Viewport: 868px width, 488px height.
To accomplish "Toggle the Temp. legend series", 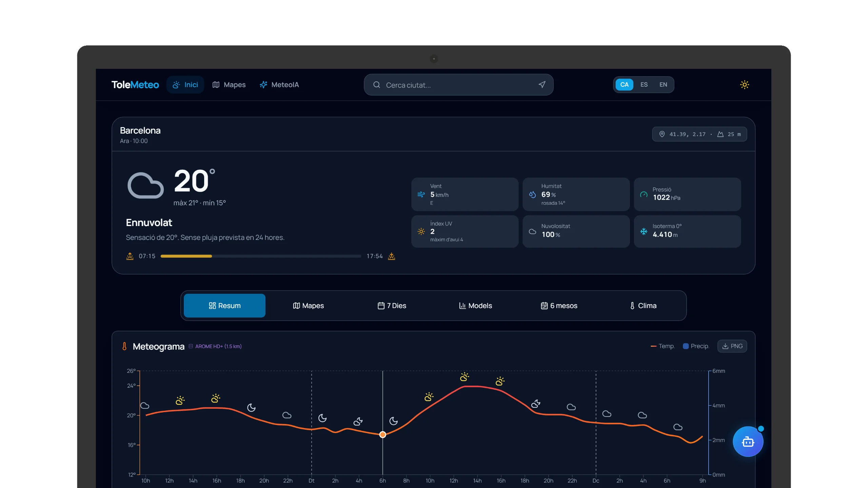I will click(663, 346).
